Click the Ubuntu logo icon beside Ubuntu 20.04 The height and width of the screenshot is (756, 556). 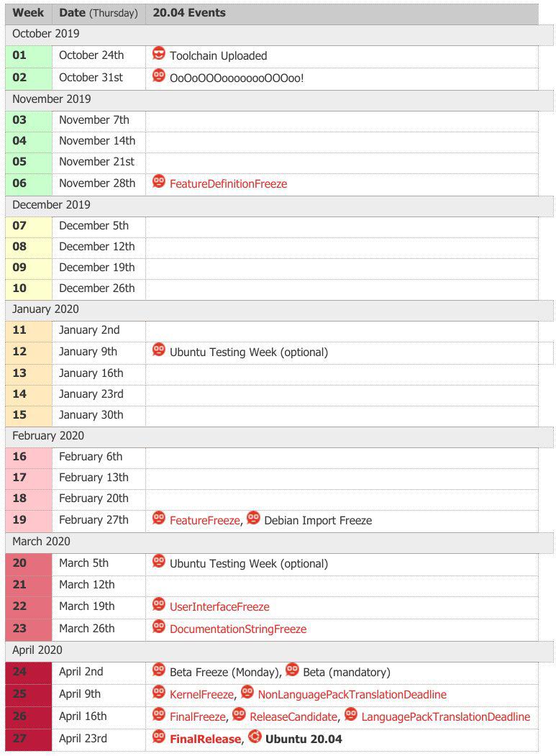click(x=255, y=737)
